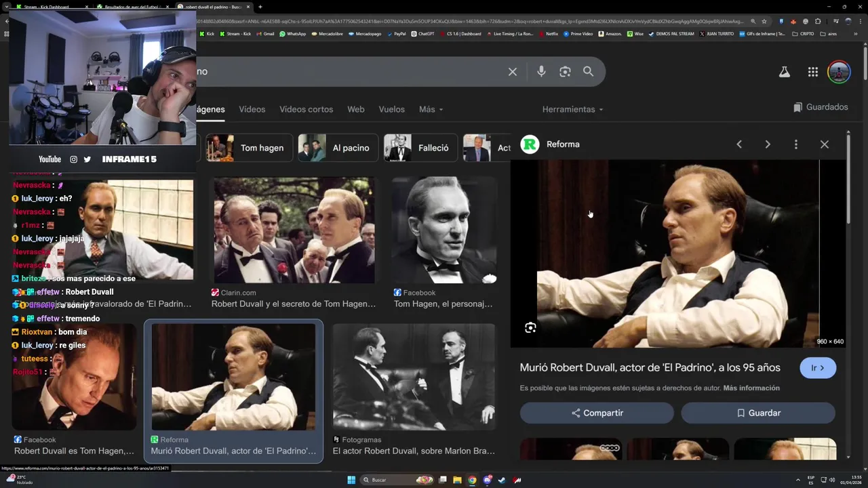
Task: Open Guardados saved items
Action: [821, 107]
